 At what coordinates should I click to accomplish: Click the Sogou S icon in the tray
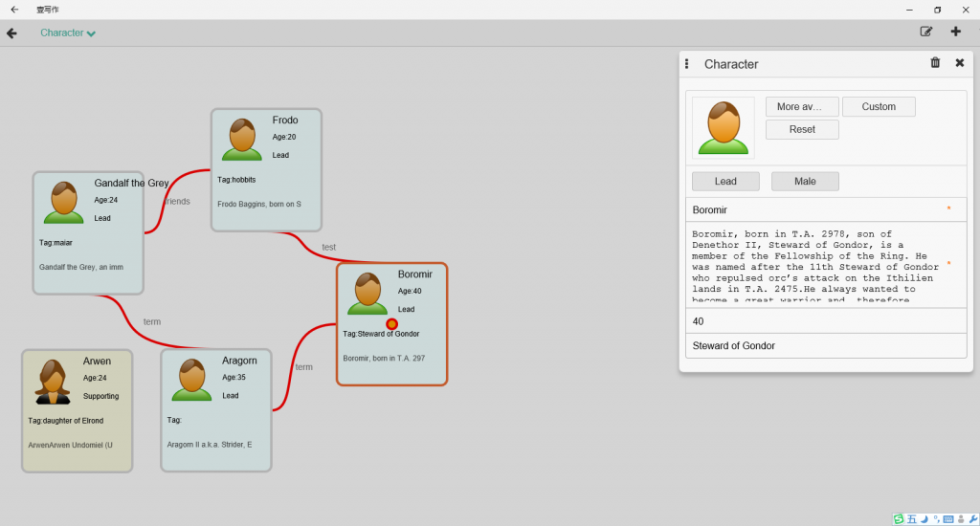coord(899,519)
